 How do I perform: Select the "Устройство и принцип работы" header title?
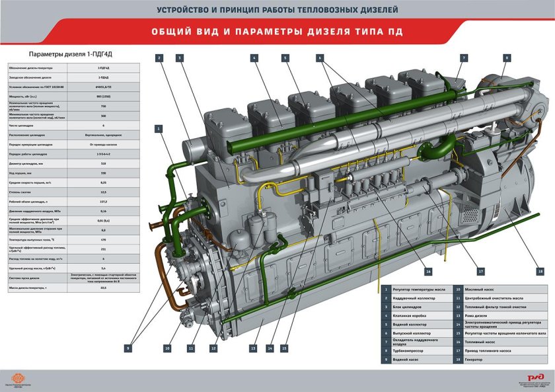click(277, 9)
